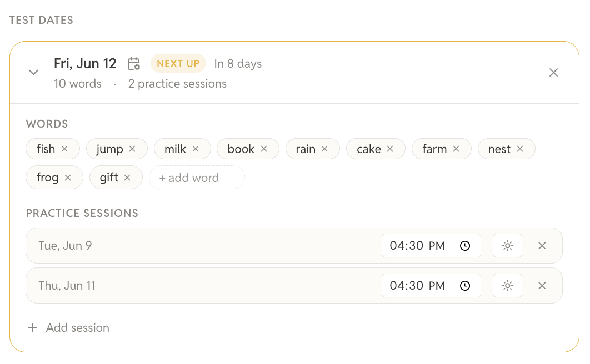
Task: Click Add session
Action: point(68,327)
